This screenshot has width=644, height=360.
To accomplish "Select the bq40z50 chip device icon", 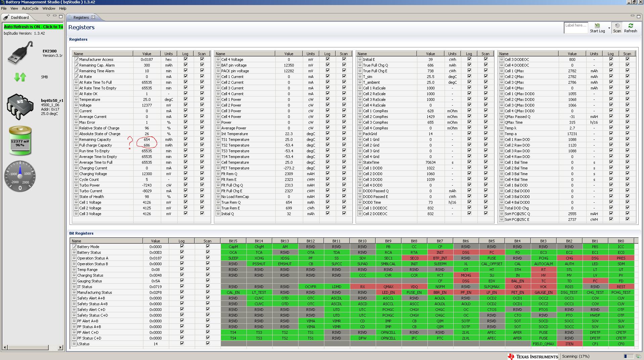I will click(x=20, y=107).
